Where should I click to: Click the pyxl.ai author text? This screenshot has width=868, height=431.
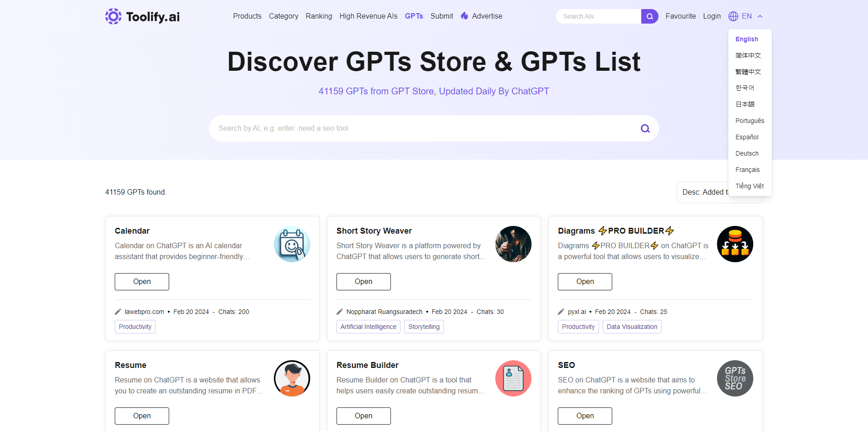[577, 312]
